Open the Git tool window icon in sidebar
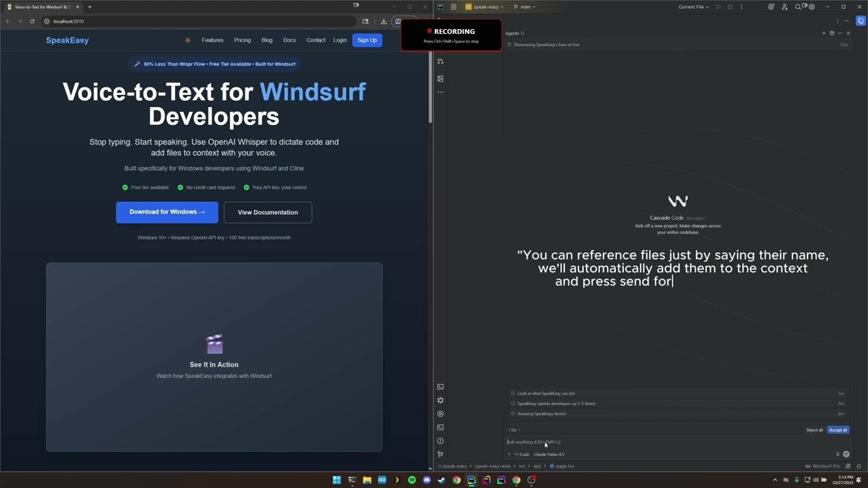The image size is (868, 488). [x=440, y=454]
